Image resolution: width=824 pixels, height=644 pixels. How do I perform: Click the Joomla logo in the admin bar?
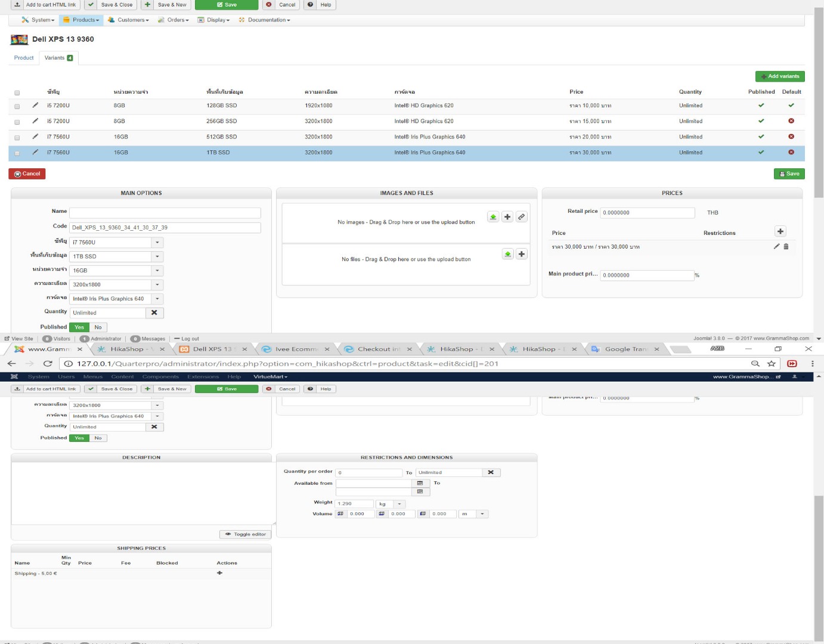[14, 376]
